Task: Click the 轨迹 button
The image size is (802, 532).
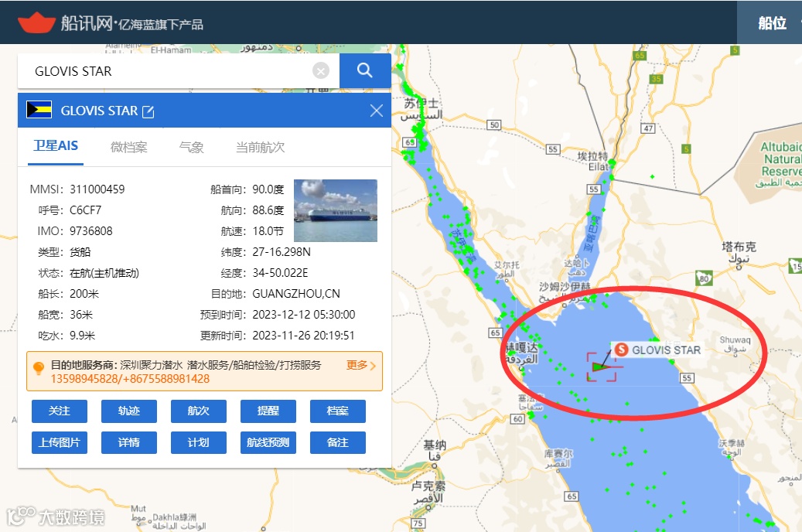Action: [x=129, y=411]
